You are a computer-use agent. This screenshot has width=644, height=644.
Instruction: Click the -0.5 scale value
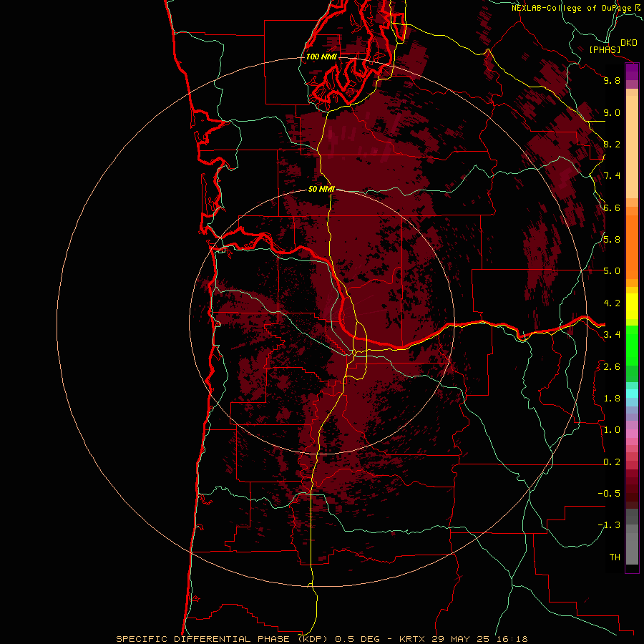click(609, 494)
